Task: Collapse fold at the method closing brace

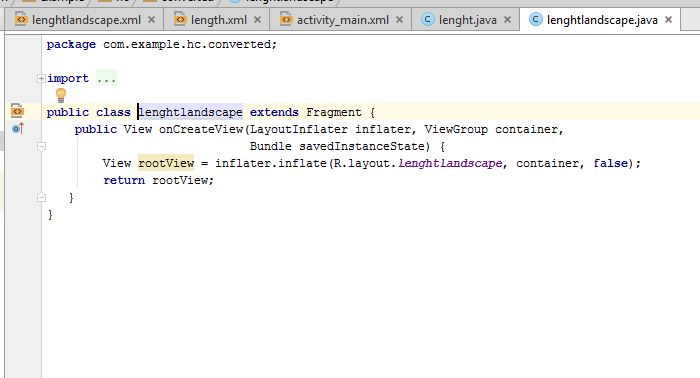Action: tap(41, 197)
